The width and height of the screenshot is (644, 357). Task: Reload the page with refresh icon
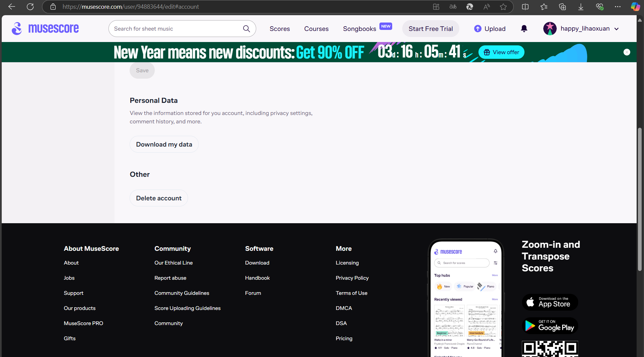(x=30, y=7)
